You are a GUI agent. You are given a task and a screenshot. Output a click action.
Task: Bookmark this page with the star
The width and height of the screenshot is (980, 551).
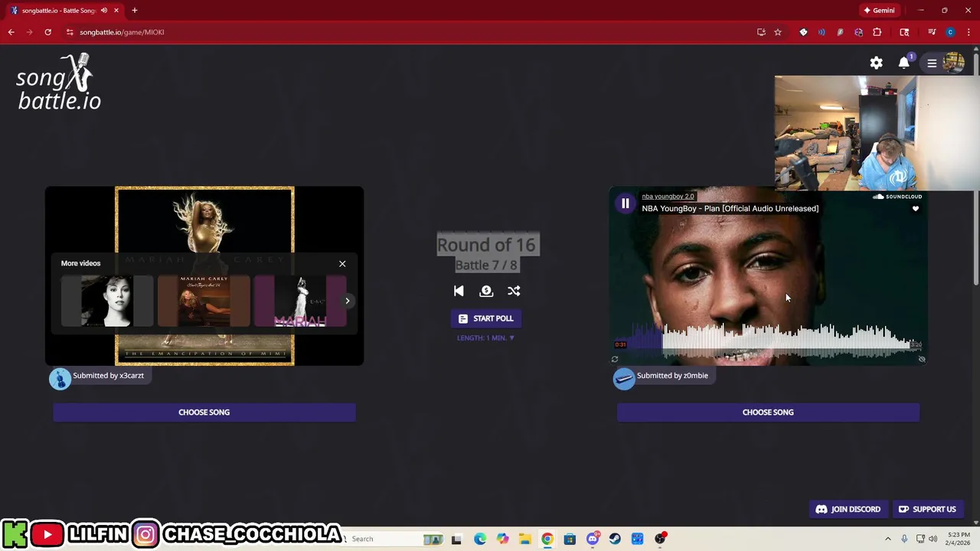pos(778,32)
